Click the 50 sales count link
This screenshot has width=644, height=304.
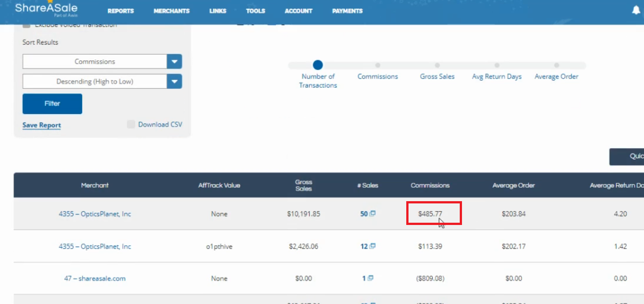point(364,214)
